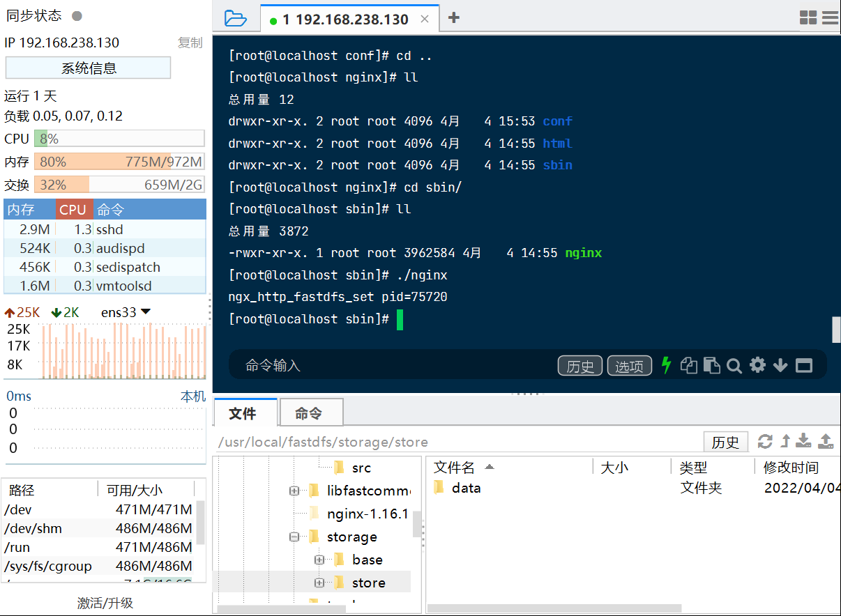
Task: Click the green lightning quick command icon
Action: (666, 364)
